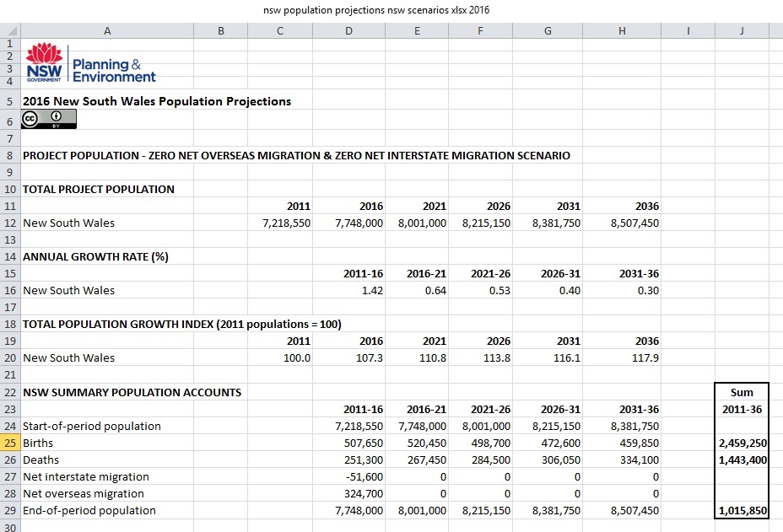Select row 25 header

10,443
